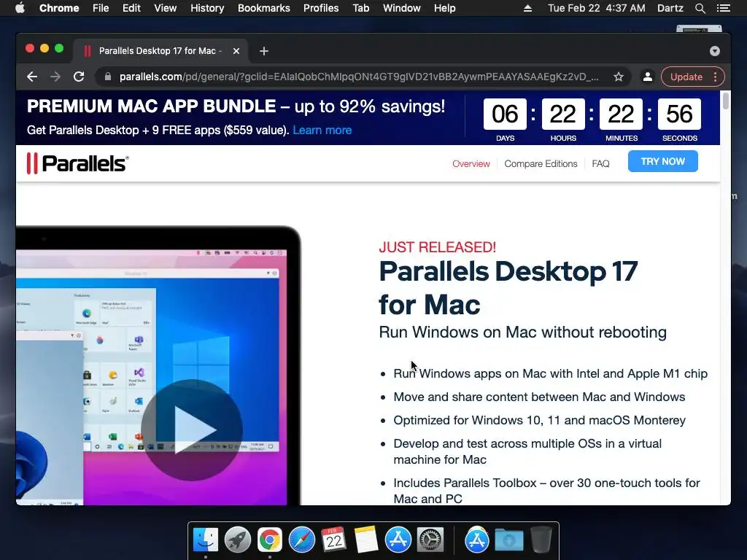Click the Parallels Desktop 17 for Mac heading
The image size is (747, 560).
(508, 288)
